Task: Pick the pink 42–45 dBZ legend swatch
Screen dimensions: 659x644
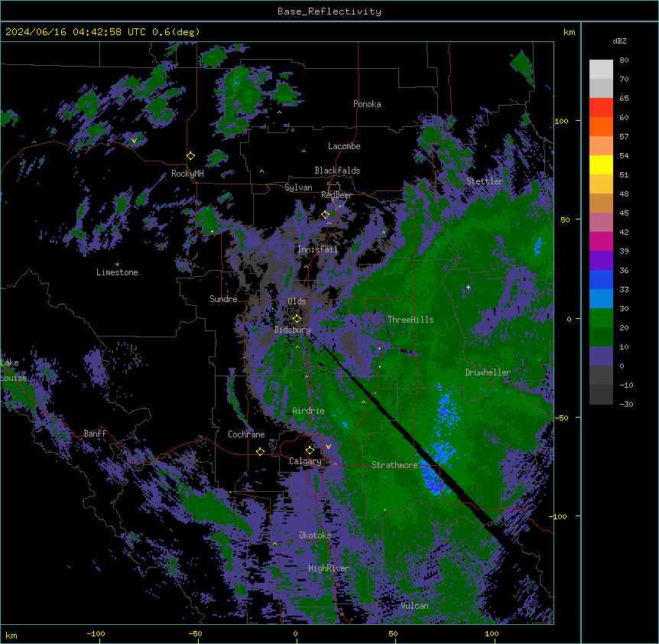Action: coord(601,223)
